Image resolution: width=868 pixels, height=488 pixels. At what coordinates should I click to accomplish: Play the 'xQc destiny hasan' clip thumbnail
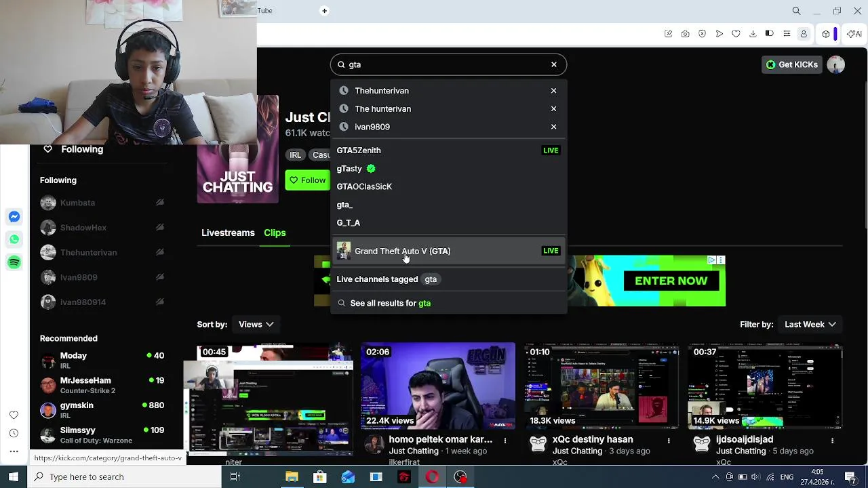click(x=601, y=386)
